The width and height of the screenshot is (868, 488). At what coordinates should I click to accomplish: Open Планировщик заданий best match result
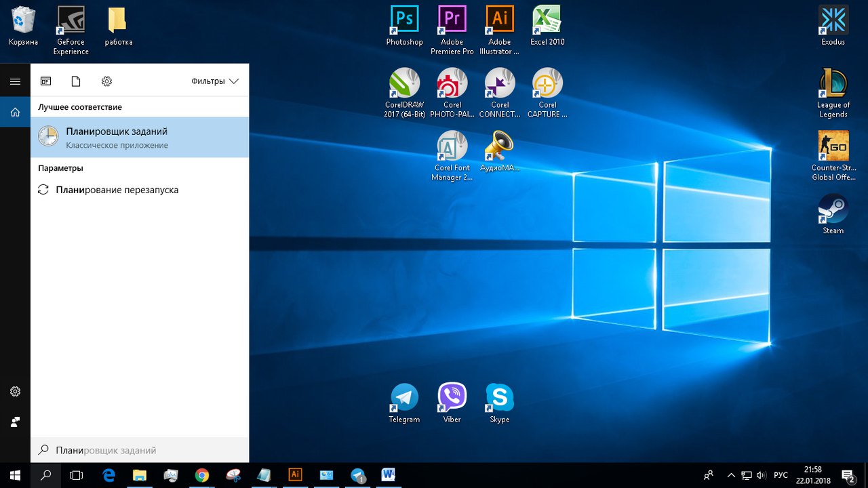point(140,137)
